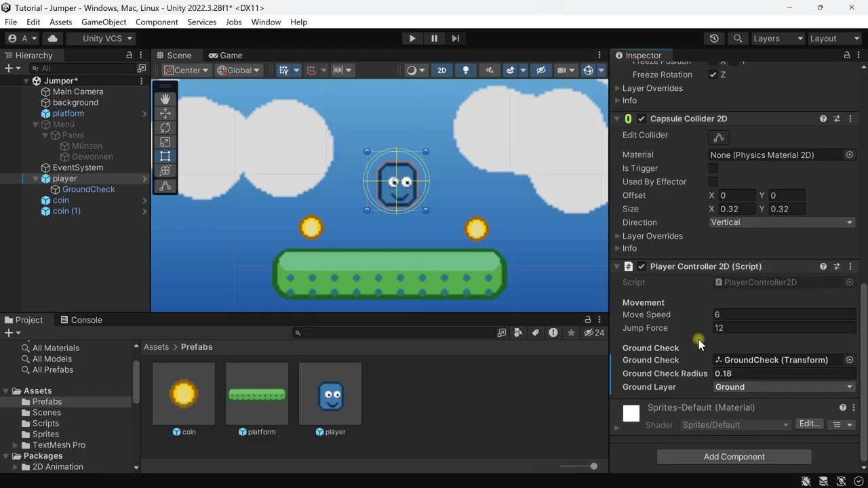Pick object for Ground Check field
This screenshot has width=868, height=488.
(849, 360)
